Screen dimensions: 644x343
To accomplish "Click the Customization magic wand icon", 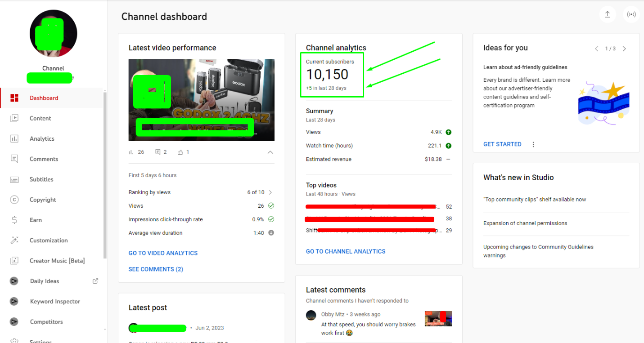I will coord(14,240).
